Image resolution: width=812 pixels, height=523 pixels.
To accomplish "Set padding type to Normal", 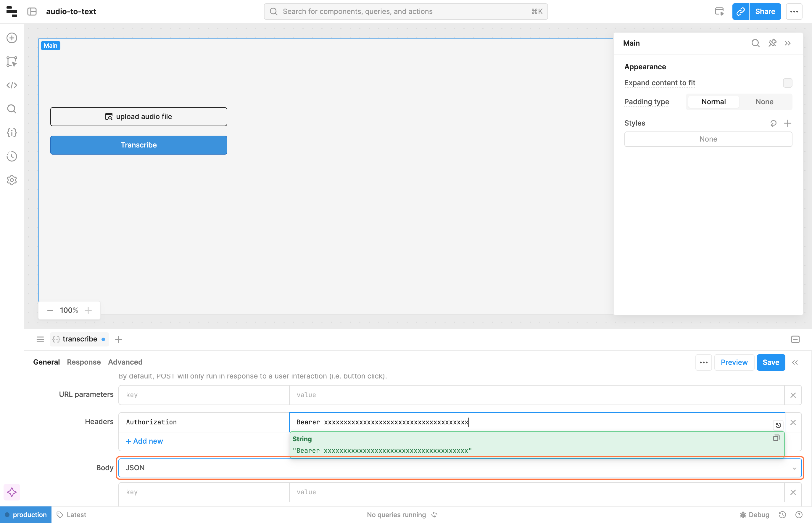I will coord(713,102).
